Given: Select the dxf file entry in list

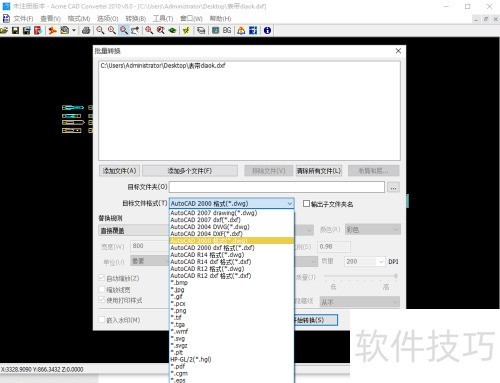Looking at the screenshot, I should [163, 66].
